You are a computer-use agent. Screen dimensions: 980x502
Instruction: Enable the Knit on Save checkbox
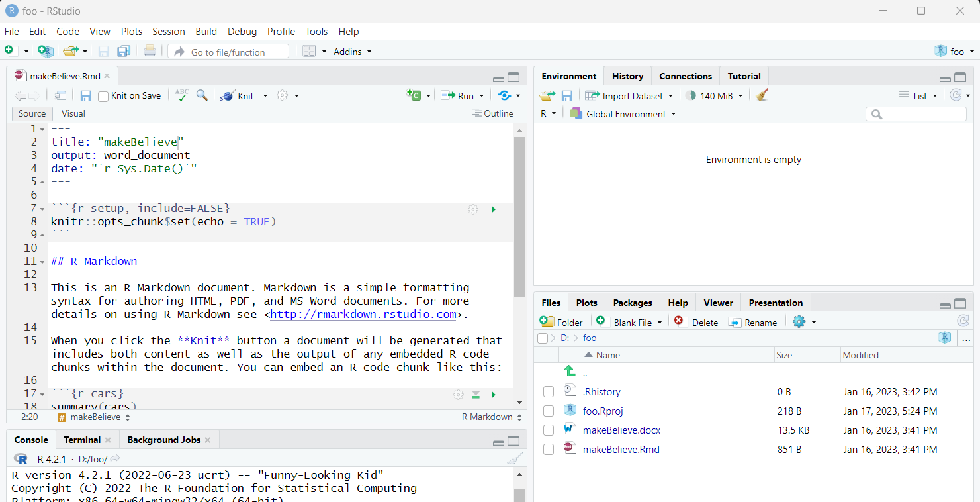(103, 96)
